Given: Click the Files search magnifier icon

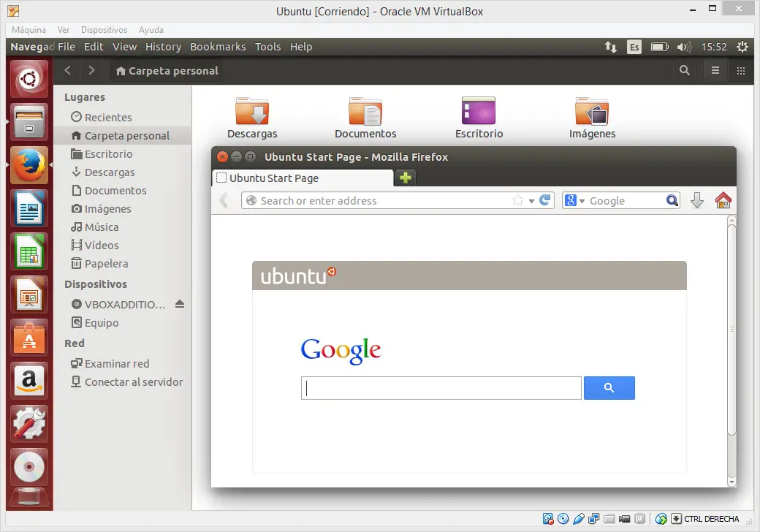Looking at the screenshot, I should coord(685,70).
